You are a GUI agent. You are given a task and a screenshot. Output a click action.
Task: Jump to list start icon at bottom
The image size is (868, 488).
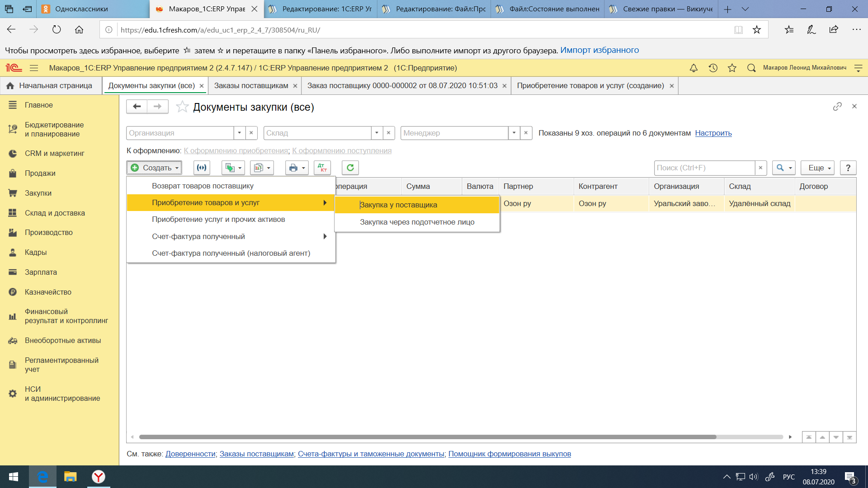click(x=809, y=437)
